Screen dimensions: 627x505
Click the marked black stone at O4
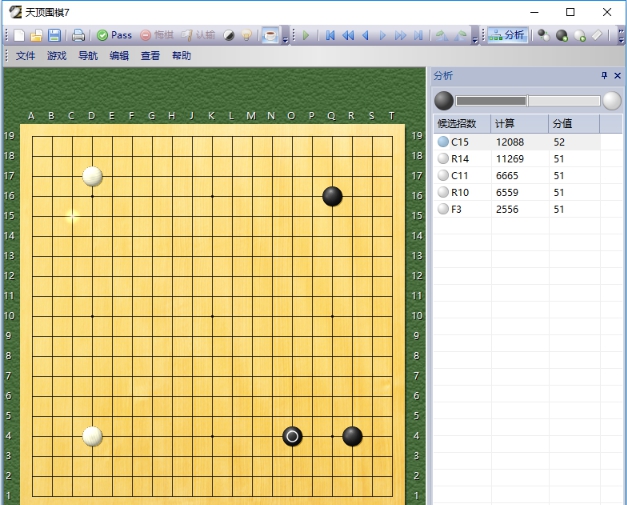292,436
